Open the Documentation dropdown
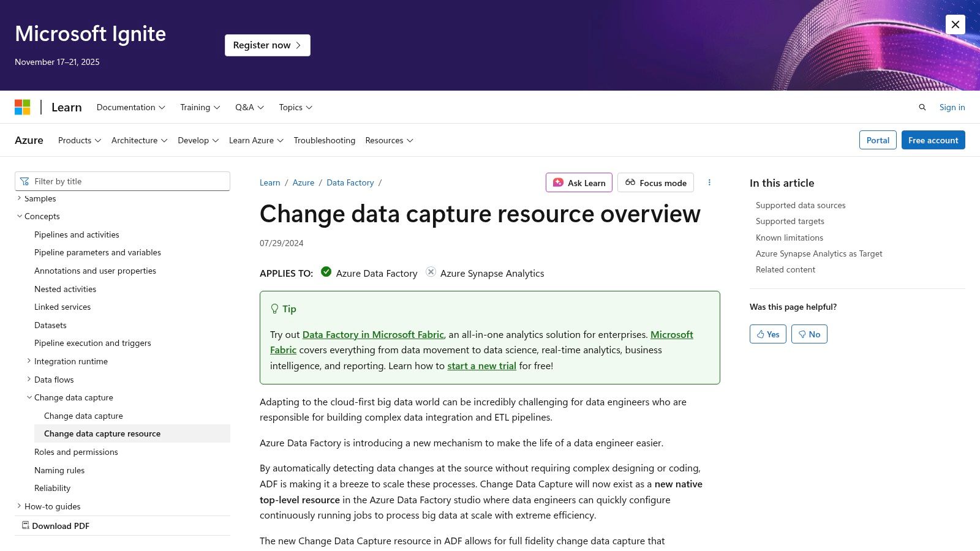The image size is (980, 551). click(x=130, y=107)
